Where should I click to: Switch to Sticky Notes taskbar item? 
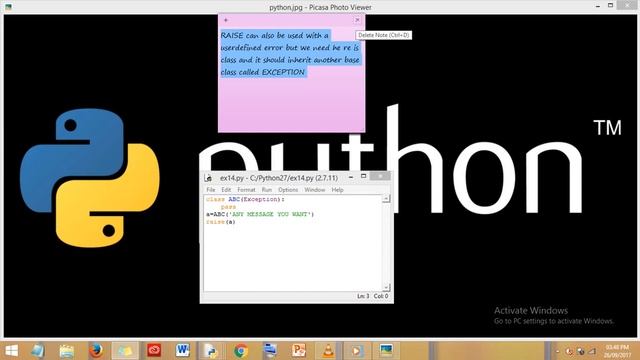pos(125,351)
